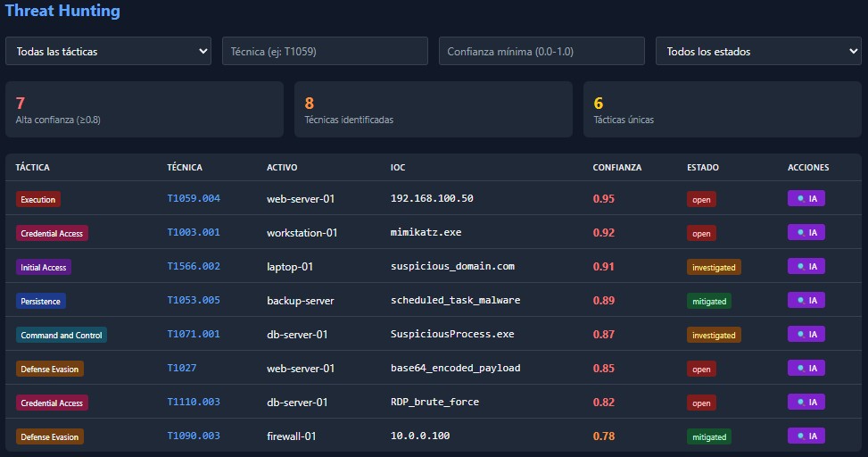Click IA button for SuspiciousProcess.exe row
Screen dimensions: 868x457
806,334
